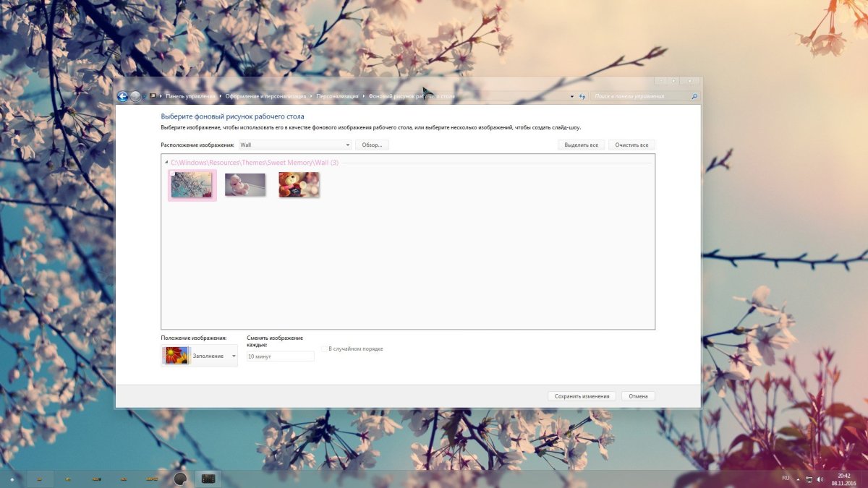Viewport: 868px width, 488px height.
Task: Toggle checkbox on the cherry blossom wallpaper
Action: (x=173, y=174)
